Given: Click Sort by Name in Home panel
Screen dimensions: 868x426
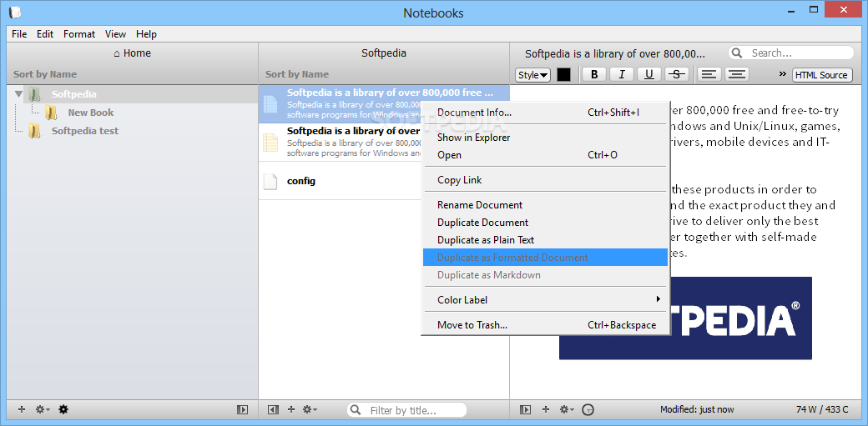Looking at the screenshot, I should pyautogui.click(x=45, y=74).
